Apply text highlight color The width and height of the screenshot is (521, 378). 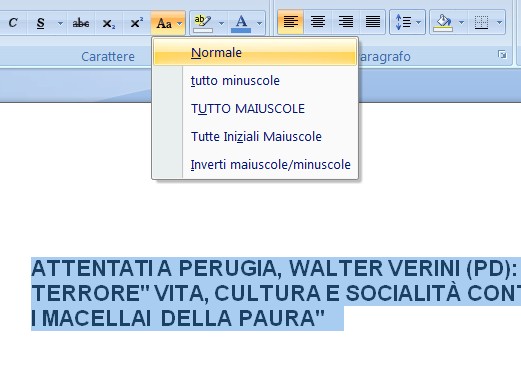coord(203,23)
